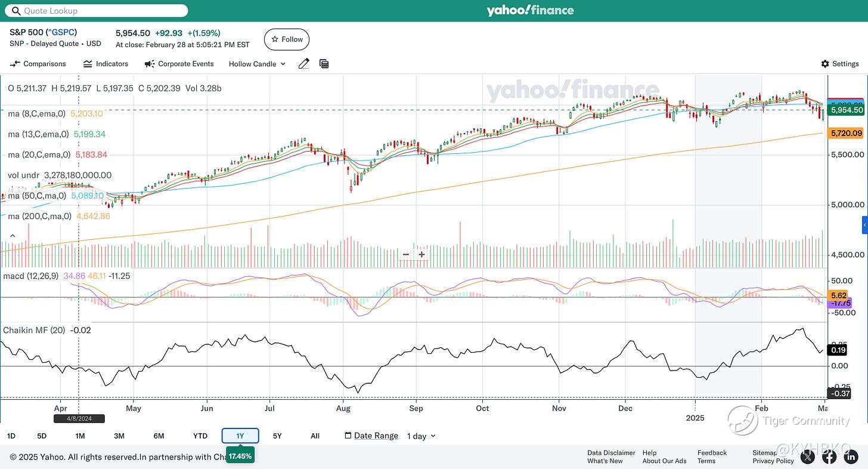The width and height of the screenshot is (868, 469).
Task: Open the Corporate Events options
Action: (x=179, y=64)
